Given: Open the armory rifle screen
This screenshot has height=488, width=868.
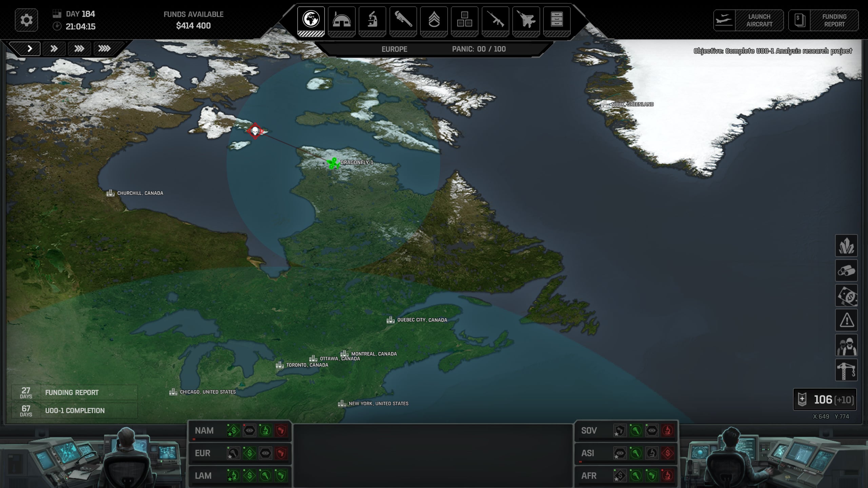Looking at the screenshot, I should pyautogui.click(x=495, y=20).
